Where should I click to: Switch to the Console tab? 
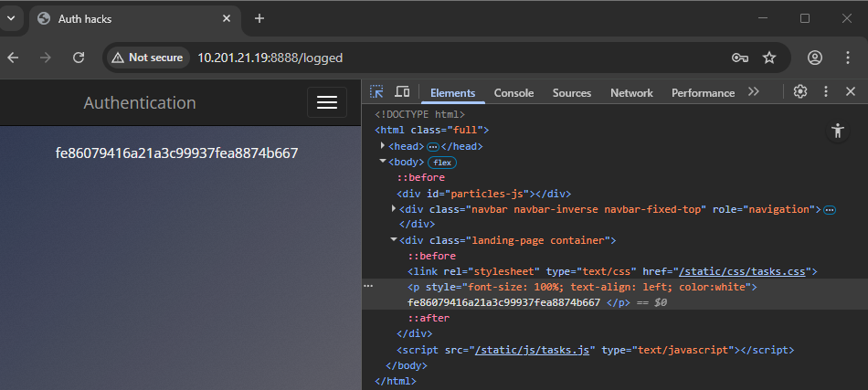coord(513,93)
